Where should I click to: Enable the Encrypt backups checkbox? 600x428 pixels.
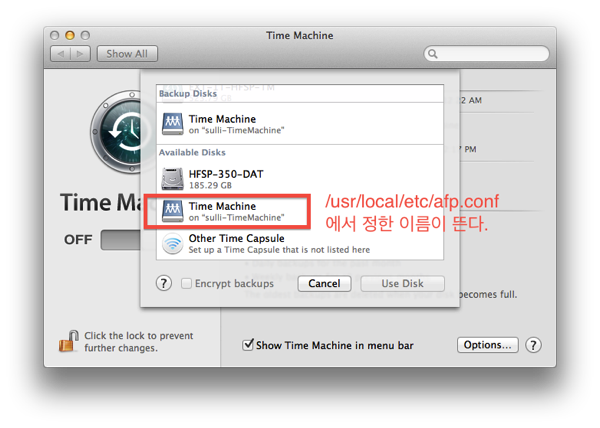[186, 283]
